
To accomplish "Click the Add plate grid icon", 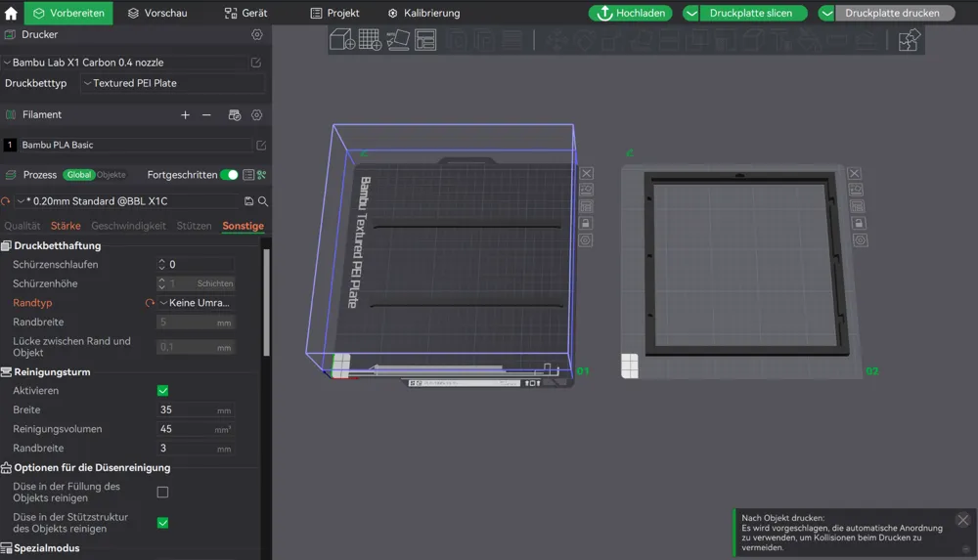I will click(370, 40).
